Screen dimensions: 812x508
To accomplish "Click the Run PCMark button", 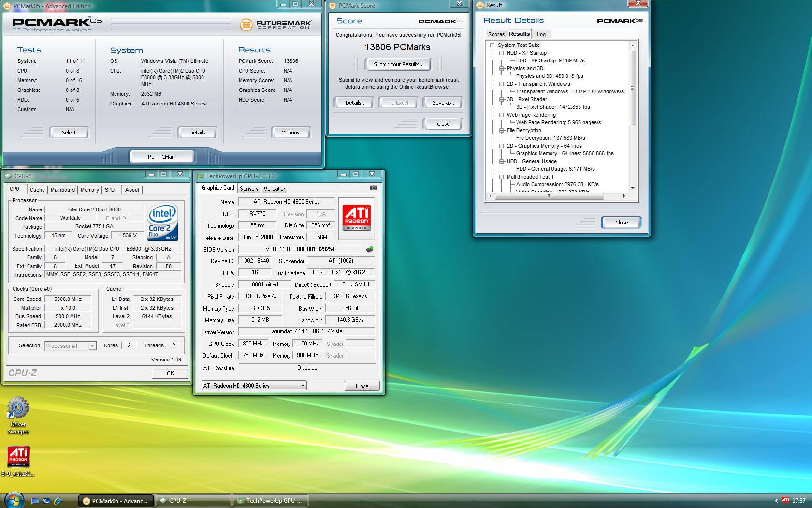I will coord(162,157).
